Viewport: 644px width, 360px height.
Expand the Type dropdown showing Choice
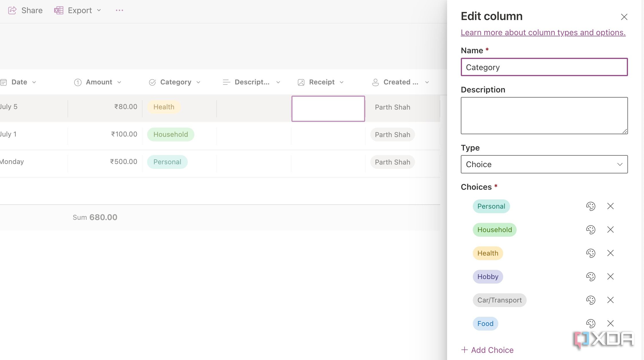coord(544,164)
